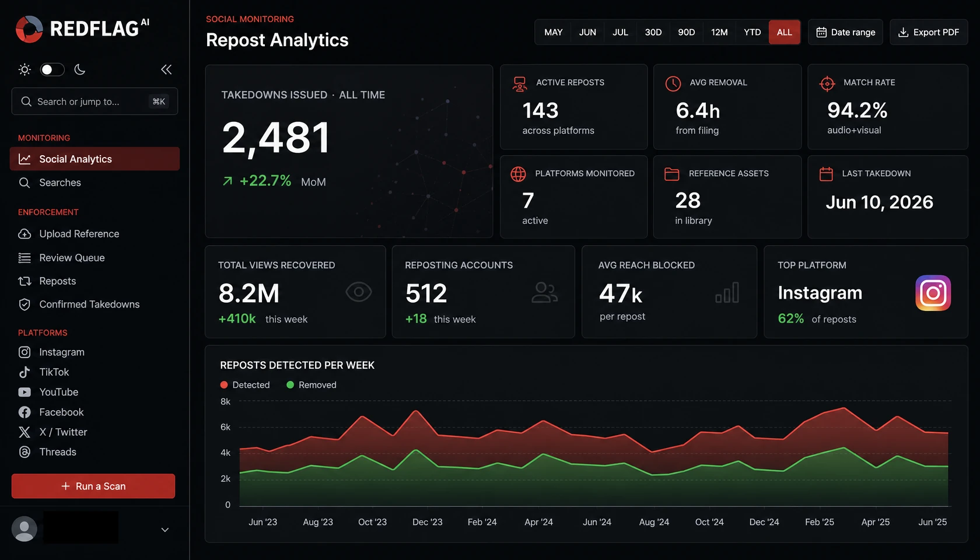Open Social Analytics in sidebar
The height and width of the screenshot is (560, 980).
pos(94,159)
